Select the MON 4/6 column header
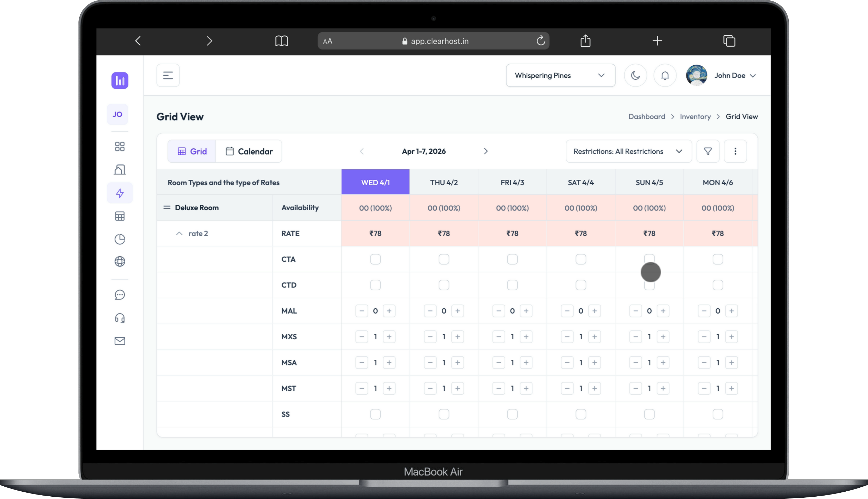868x499 pixels. 718,182
